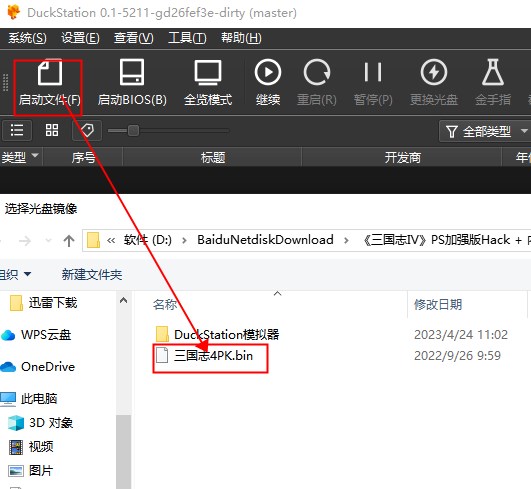531x489 pixels.
Task: Switch to game list view icon
Action: pos(17,130)
